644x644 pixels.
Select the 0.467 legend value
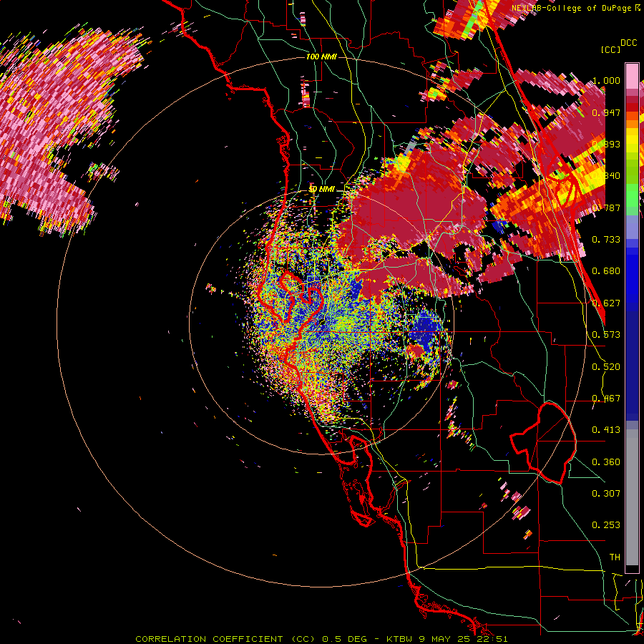(x=606, y=399)
